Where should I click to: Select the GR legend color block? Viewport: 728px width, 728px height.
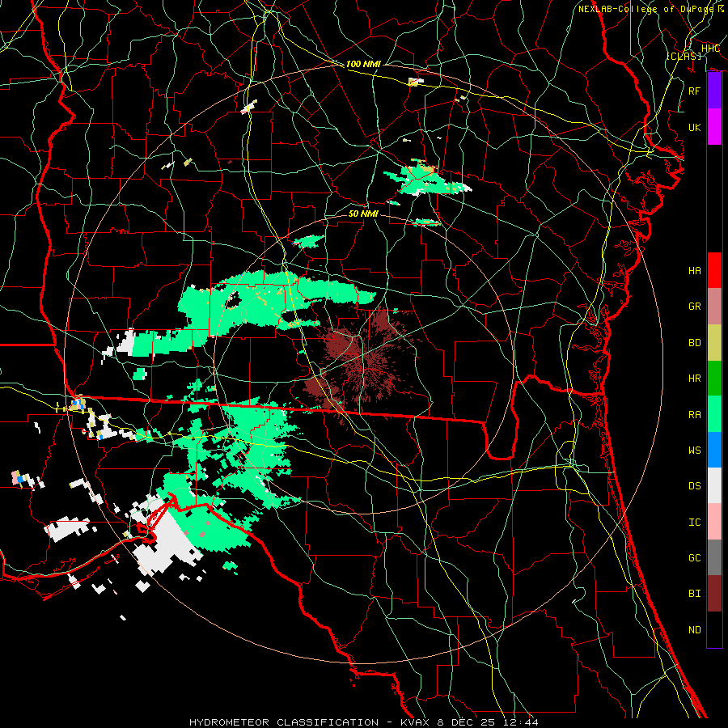(714, 307)
